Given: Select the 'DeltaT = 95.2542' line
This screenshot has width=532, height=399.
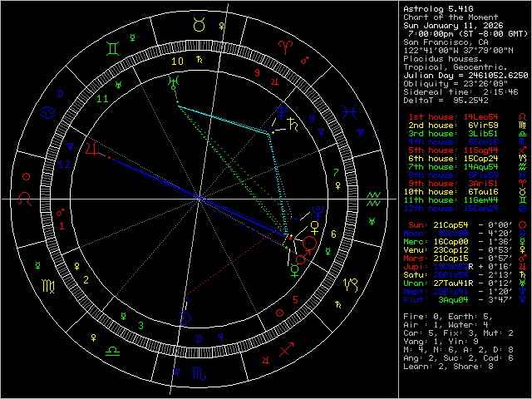Looking at the screenshot, I should 446,101.
